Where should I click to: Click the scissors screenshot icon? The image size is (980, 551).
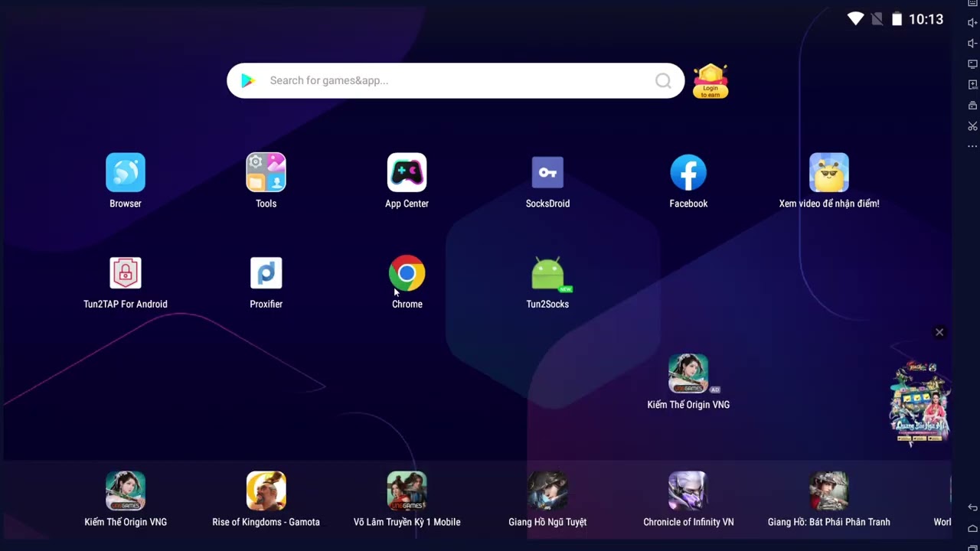click(972, 126)
